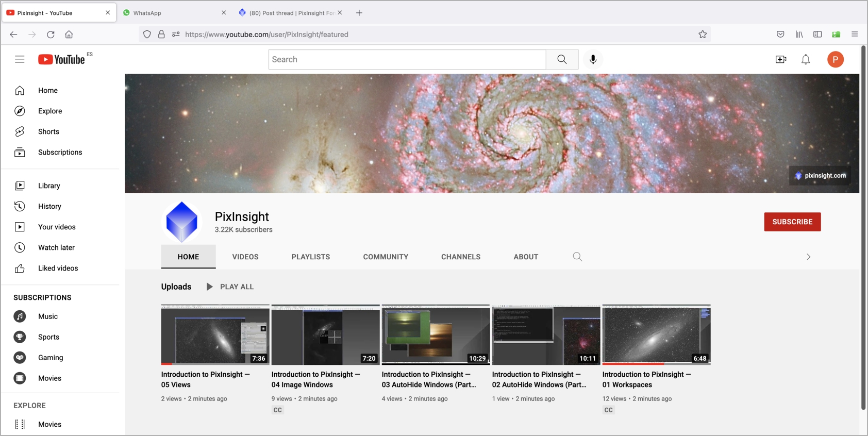Viewport: 868px width, 436px height.
Task: Click PLAY ALL for Uploads
Action: click(x=230, y=287)
